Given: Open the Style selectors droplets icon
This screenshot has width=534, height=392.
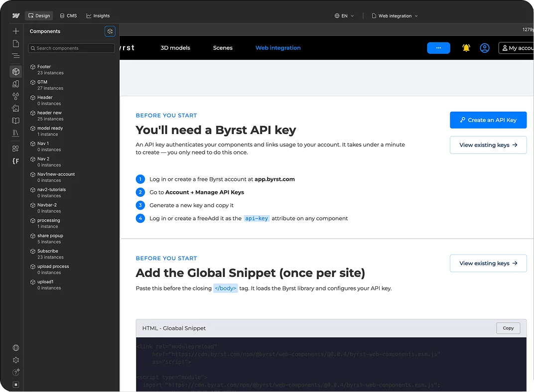Looking at the screenshot, I should tap(15, 96).
